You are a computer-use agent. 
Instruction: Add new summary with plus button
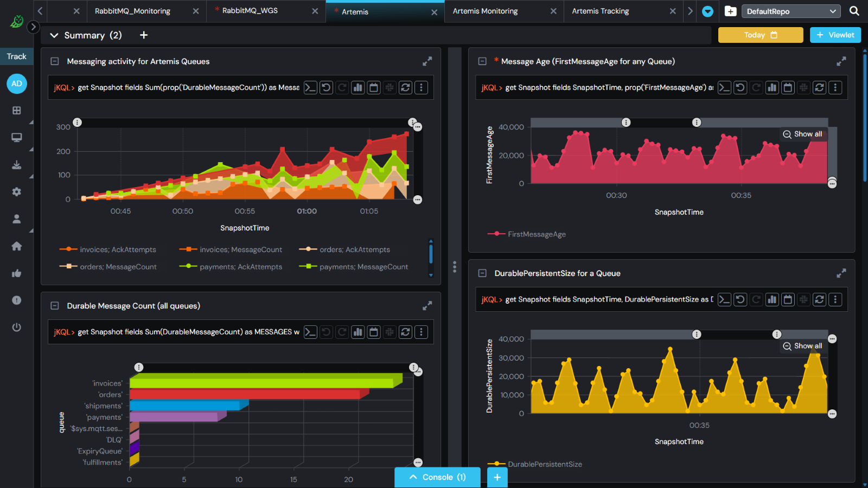click(144, 35)
